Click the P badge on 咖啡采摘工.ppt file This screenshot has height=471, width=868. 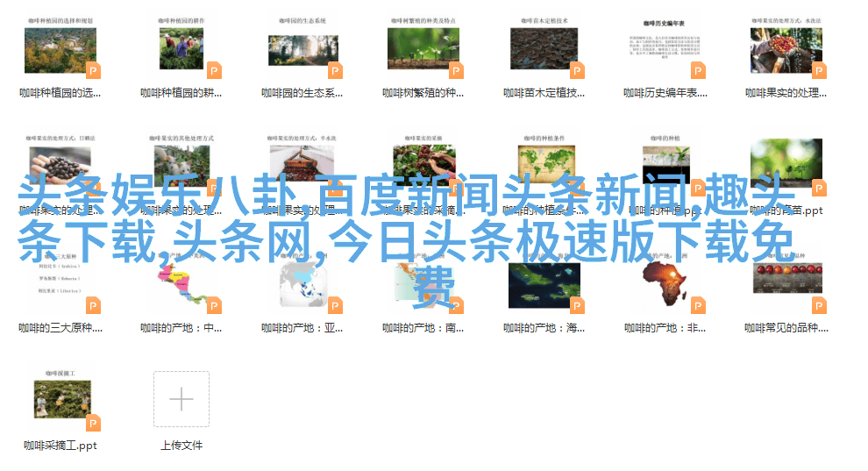coord(94,424)
